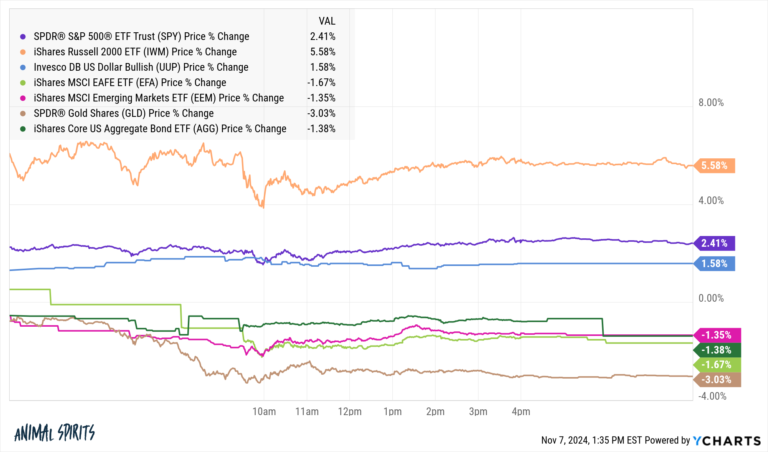Click the 4pm time axis label
This screenshot has width=768, height=452.
(520, 412)
